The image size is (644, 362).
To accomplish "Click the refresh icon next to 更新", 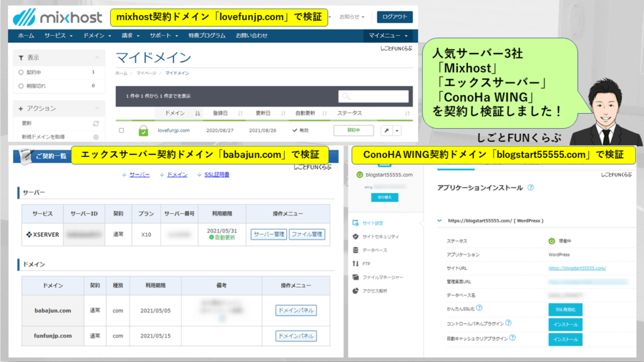I will pyautogui.click(x=96, y=123).
